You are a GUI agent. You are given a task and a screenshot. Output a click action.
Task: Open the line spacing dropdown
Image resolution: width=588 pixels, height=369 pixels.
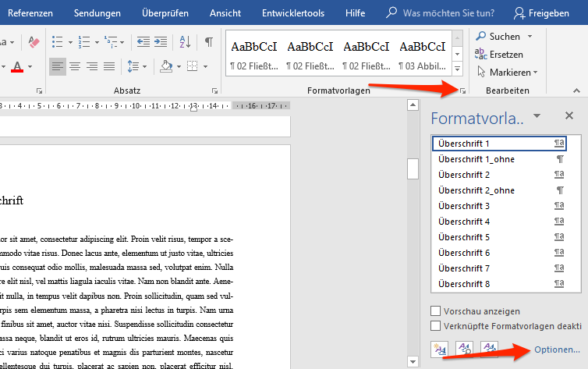(x=137, y=67)
